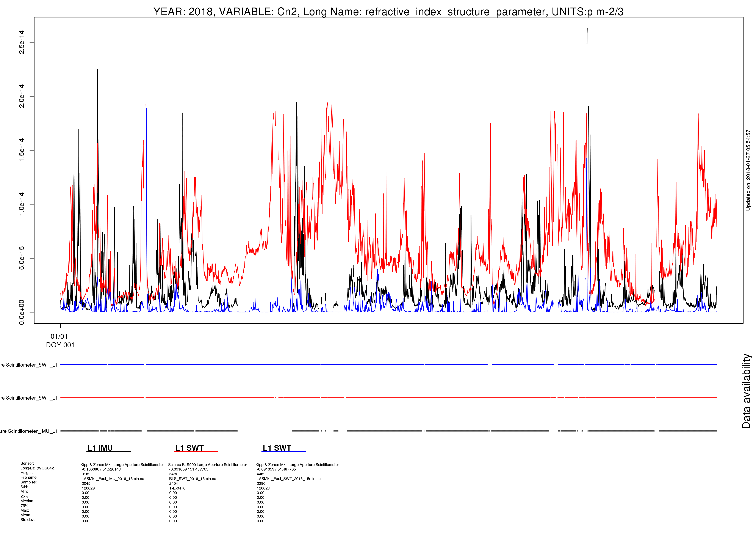Click the L1 SWT legend entry underlined in red
Screen dimensions: 756x535
[x=196, y=448]
